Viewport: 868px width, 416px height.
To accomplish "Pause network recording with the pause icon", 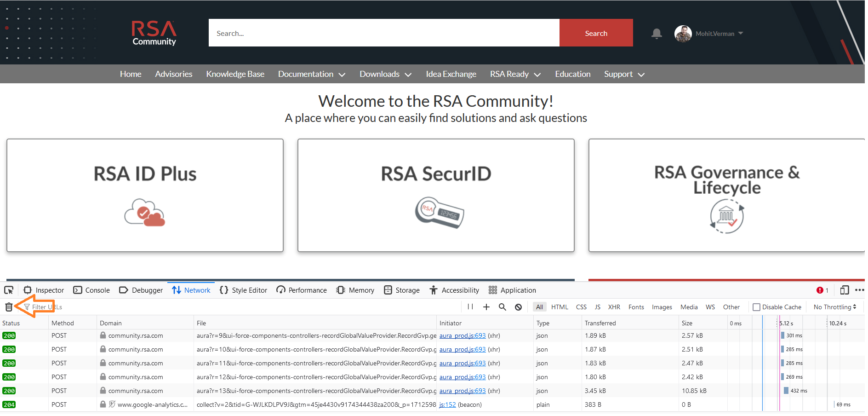I will coord(470,307).
